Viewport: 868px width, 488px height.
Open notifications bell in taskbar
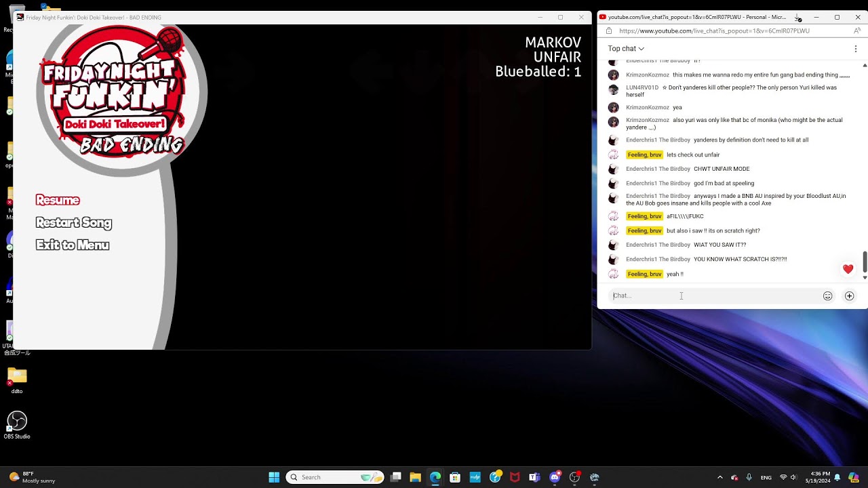[837, 477]
